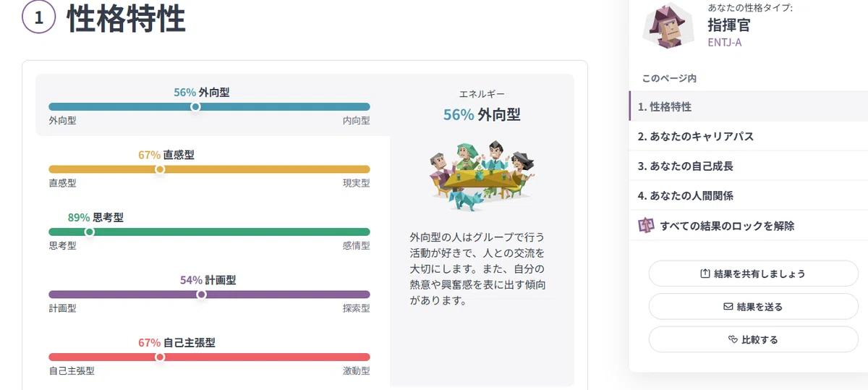Click the circled number 1 section badge

(x=39, y=19)
